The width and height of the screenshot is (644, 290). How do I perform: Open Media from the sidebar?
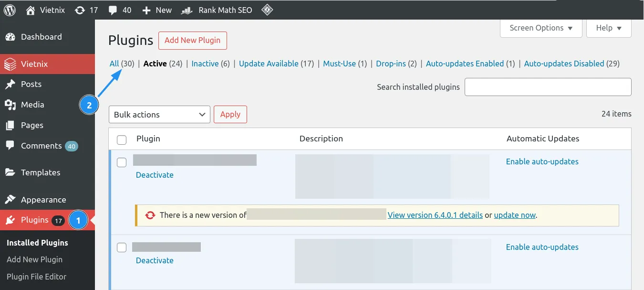tap(32, 105)
